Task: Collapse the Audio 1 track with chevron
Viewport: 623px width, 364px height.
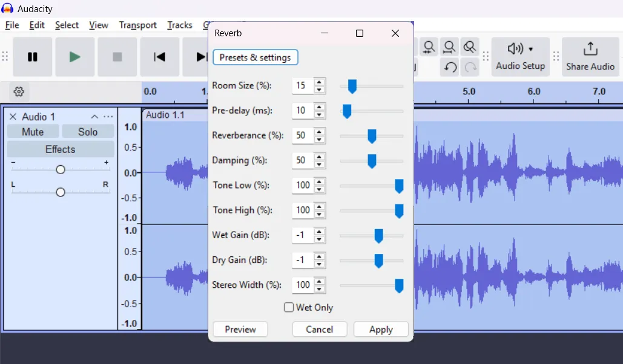Action: tap(94, 117)
